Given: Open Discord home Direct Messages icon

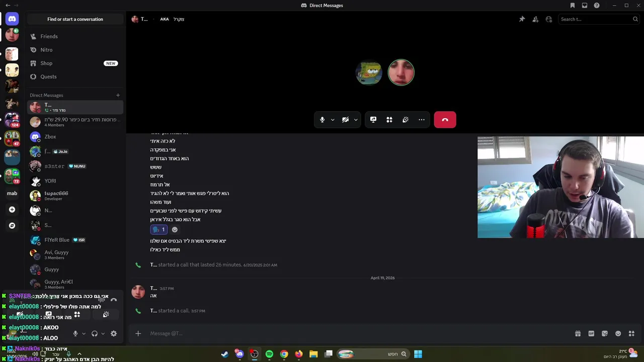Looking at the screenshot, I should coord(12,19).
